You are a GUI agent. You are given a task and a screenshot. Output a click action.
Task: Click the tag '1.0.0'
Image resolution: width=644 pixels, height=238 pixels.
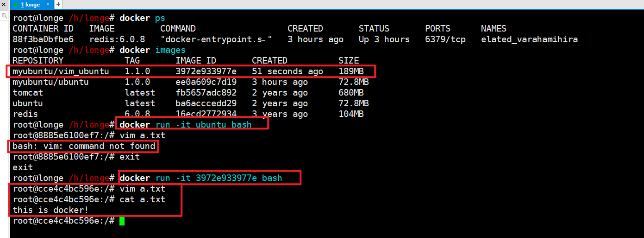[x=137, y=82]
